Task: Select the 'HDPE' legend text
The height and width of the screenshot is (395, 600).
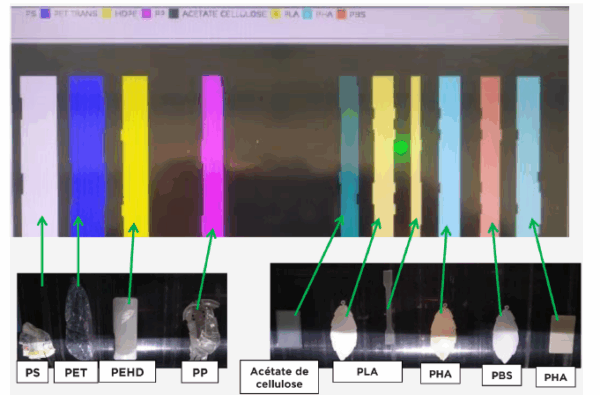Action: coord(126,14)
